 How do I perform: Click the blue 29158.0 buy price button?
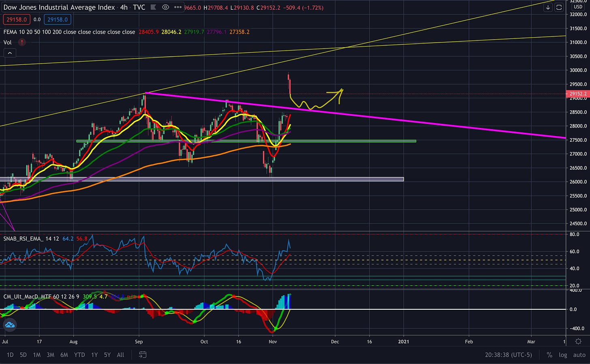[x=58, y=19]
